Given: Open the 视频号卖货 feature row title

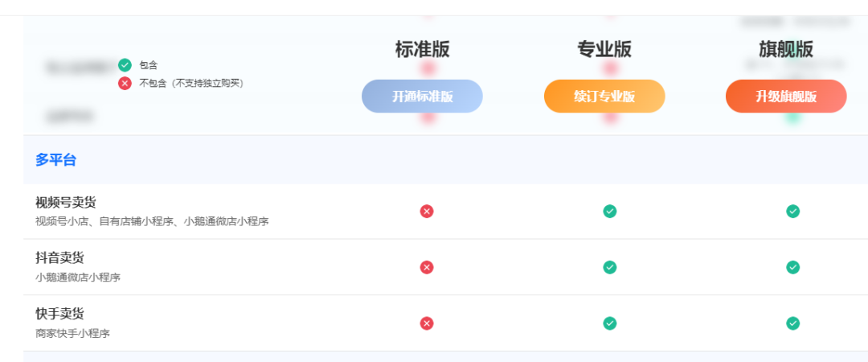Looking at the screenshot, I should (58, 203).
